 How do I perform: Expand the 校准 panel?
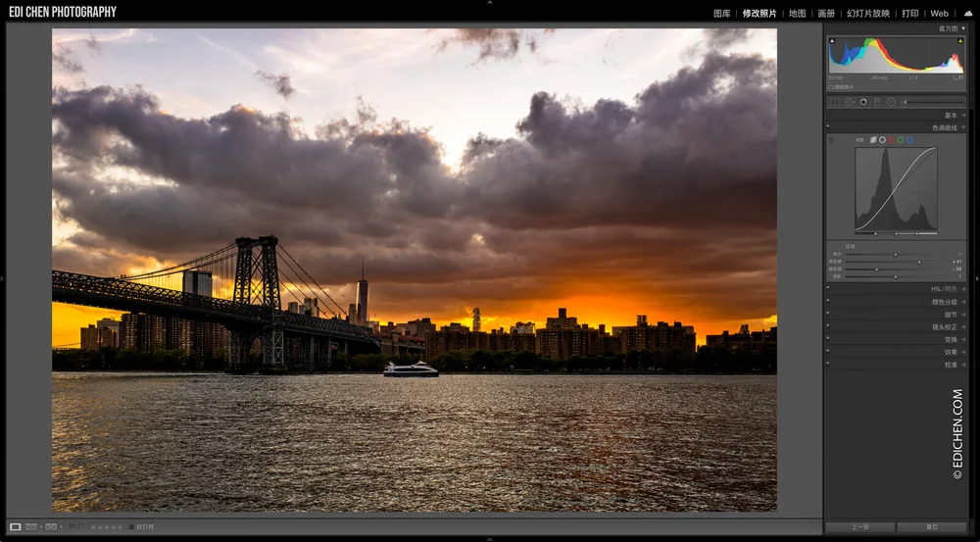pos(963,365)
